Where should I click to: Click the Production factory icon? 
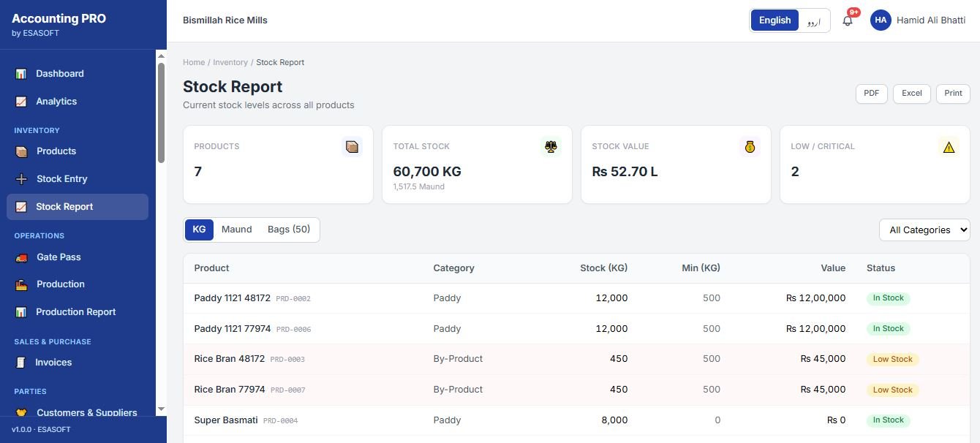click(x=21, y=284)
